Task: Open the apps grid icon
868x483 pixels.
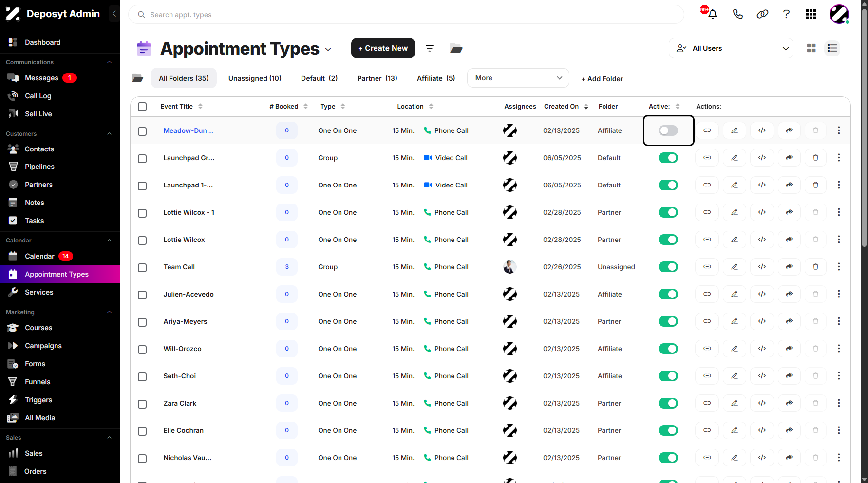Action: click(x=811, y=14)
